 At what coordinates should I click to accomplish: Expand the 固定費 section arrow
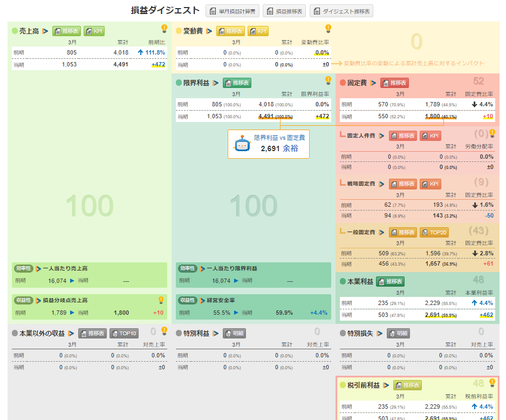(373, 83)
